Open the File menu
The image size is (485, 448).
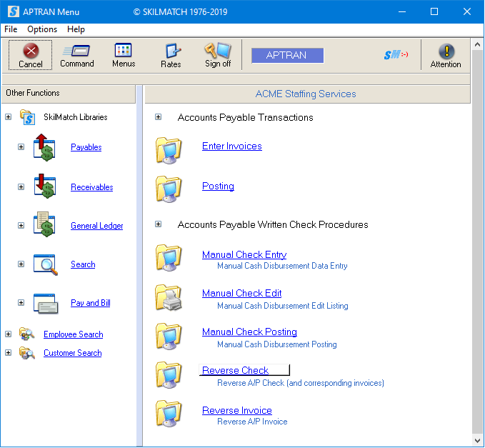(x=11, y=29)
